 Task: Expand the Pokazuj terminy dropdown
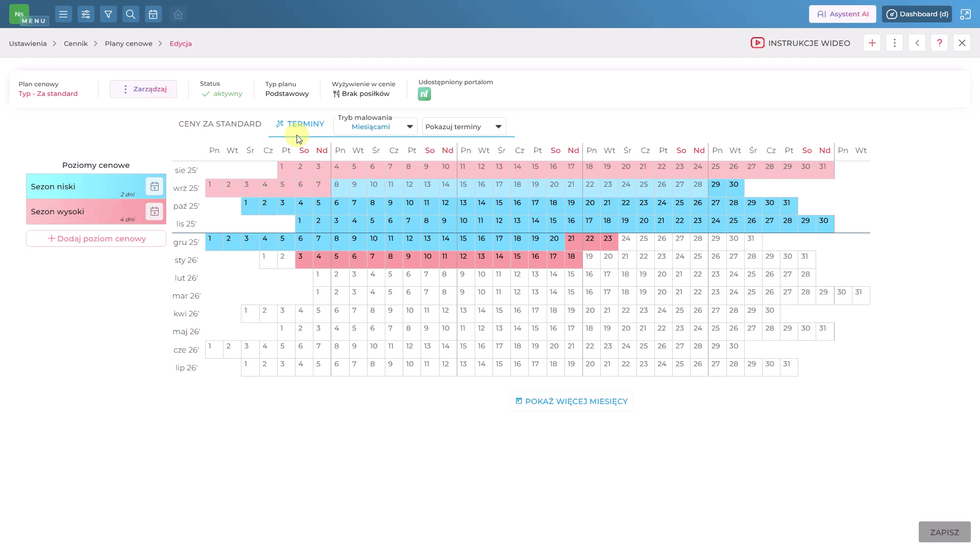[464, 127]
